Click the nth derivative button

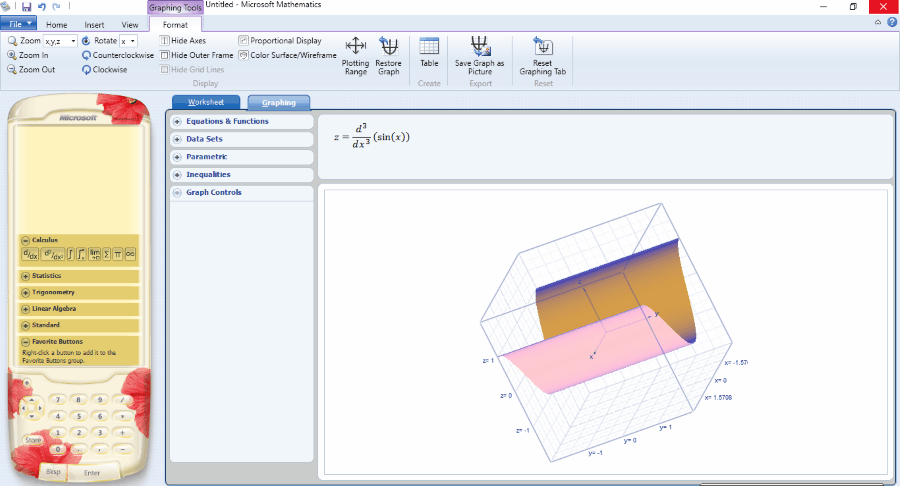click(53, 254)
